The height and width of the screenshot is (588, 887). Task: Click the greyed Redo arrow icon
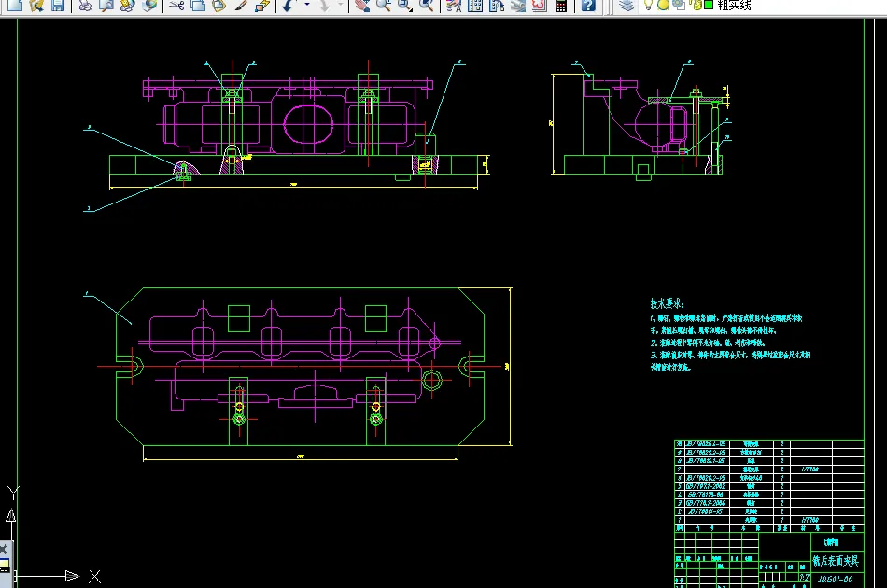[324, 5]
